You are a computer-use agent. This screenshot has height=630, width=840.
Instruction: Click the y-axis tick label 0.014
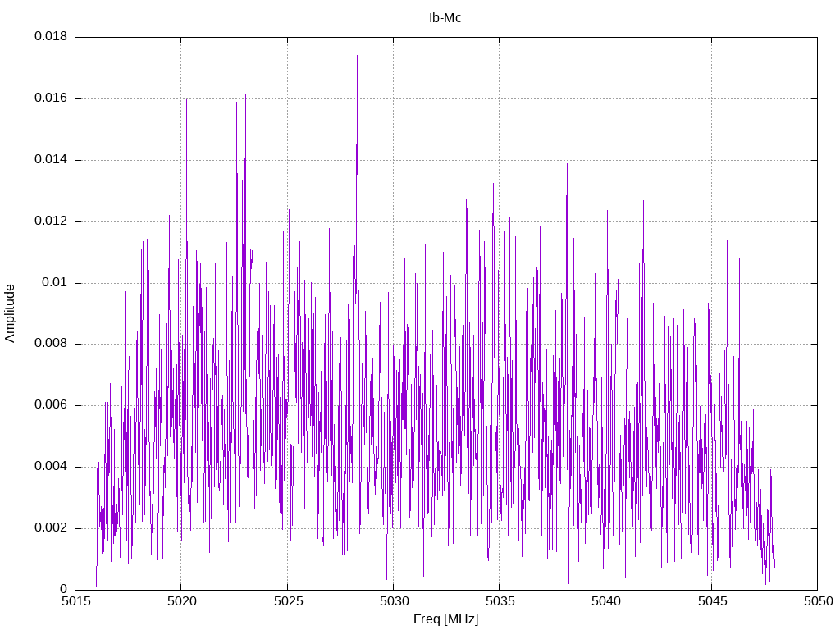(51, 159)
